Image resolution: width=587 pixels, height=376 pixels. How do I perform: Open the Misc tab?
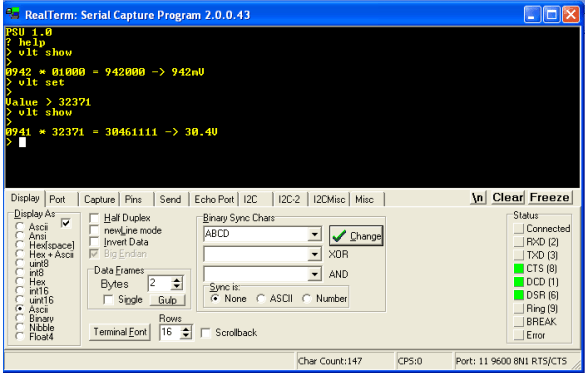(364, 199)
